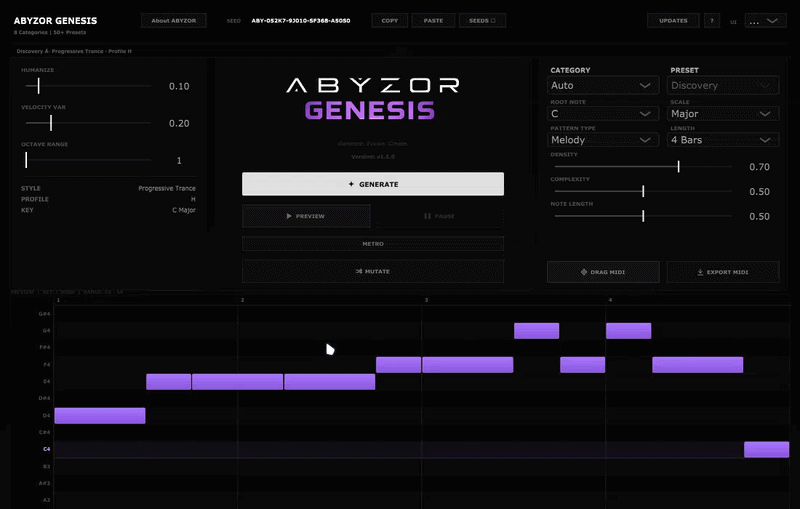Click the A#3 piano key label
Screen dimensions: 800x509
click(x=45, y=483)
